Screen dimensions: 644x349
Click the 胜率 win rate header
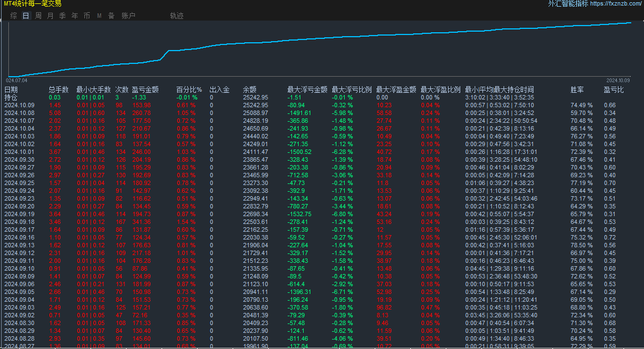coord(577,89)
